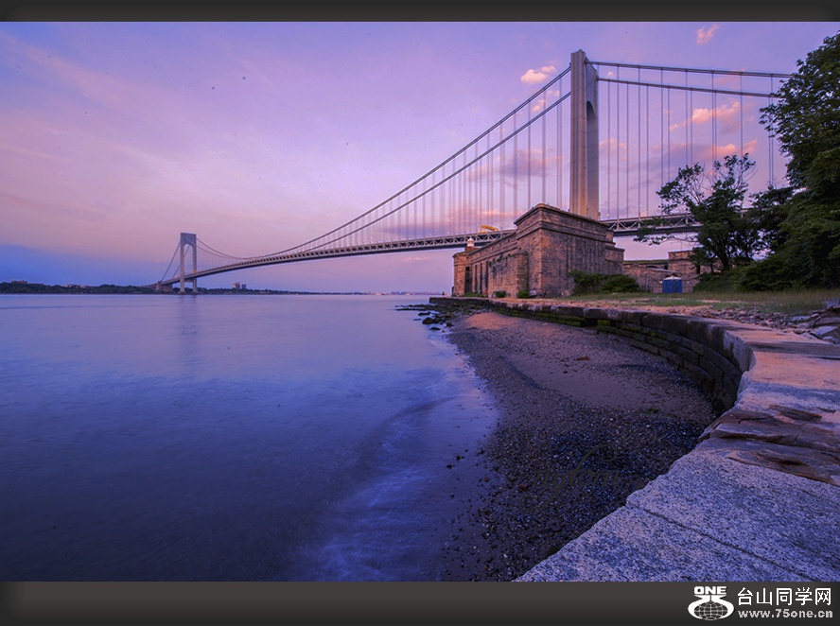The height and width of the screenshot is (626, 840).
Task: Click the small blue booth beside fort
Action: [x=672, y=285]
